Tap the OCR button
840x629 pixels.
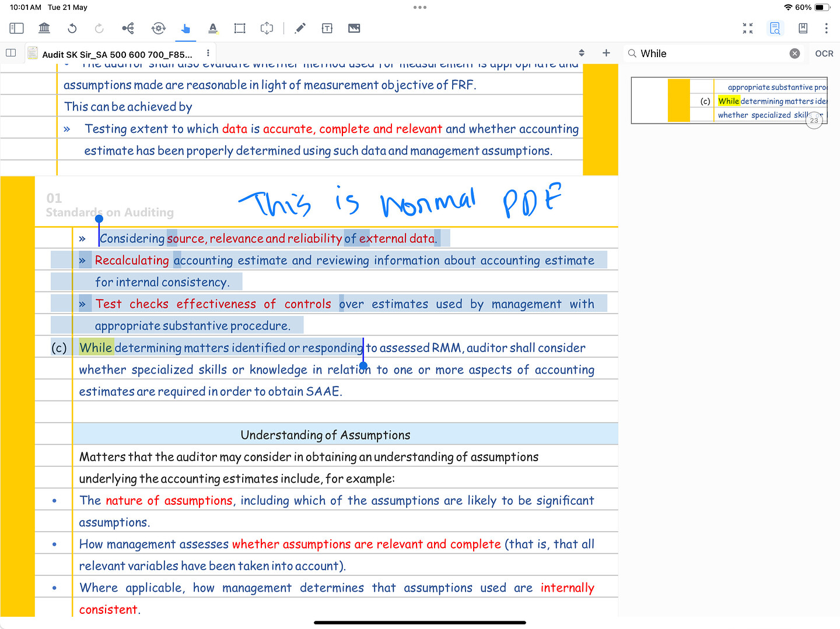(x=824, y=54)
